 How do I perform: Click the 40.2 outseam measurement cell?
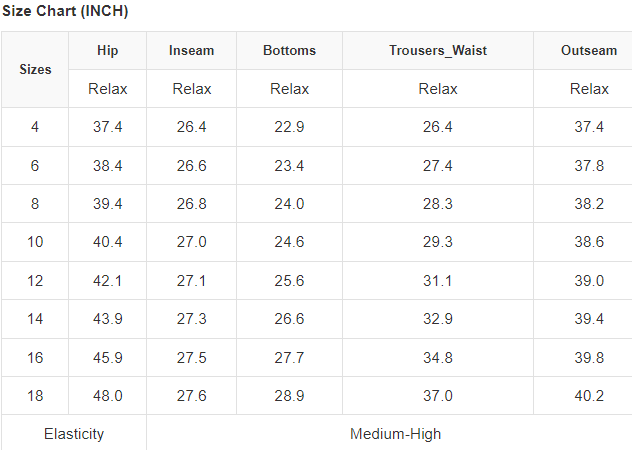[x=588, y=396]
